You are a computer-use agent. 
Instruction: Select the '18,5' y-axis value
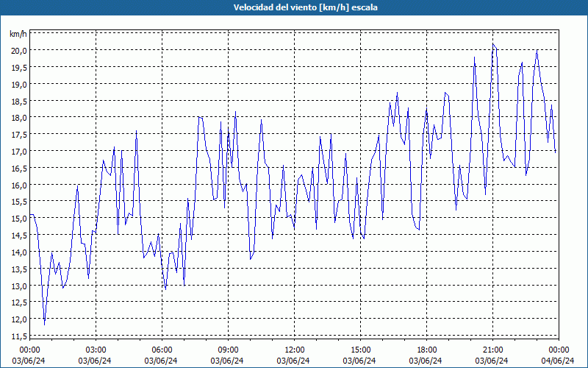coord(19,101)
